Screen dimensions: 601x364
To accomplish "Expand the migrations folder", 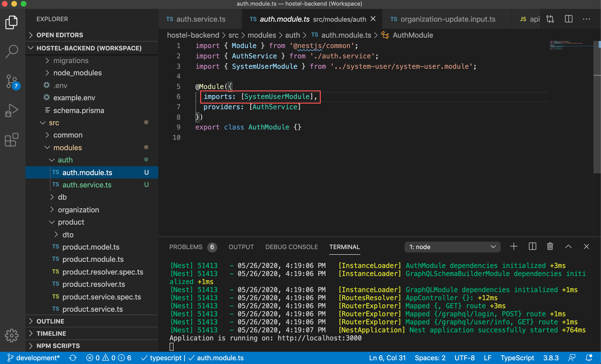I will click(x=71, y=61).
